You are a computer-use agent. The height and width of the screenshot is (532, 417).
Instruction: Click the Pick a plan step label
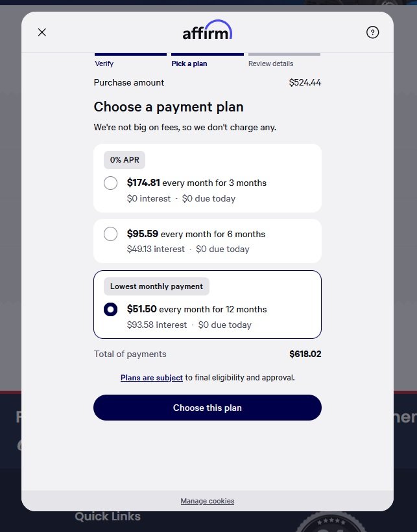189,64
